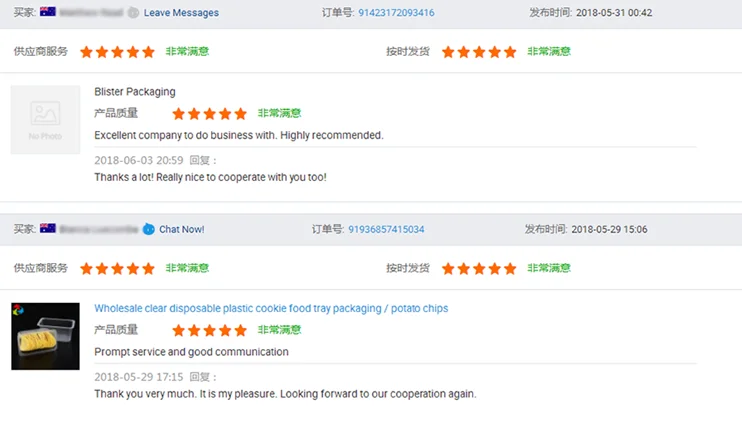Click the Blister Packaging product title
The image size is (742, 444).
[135, 92]
